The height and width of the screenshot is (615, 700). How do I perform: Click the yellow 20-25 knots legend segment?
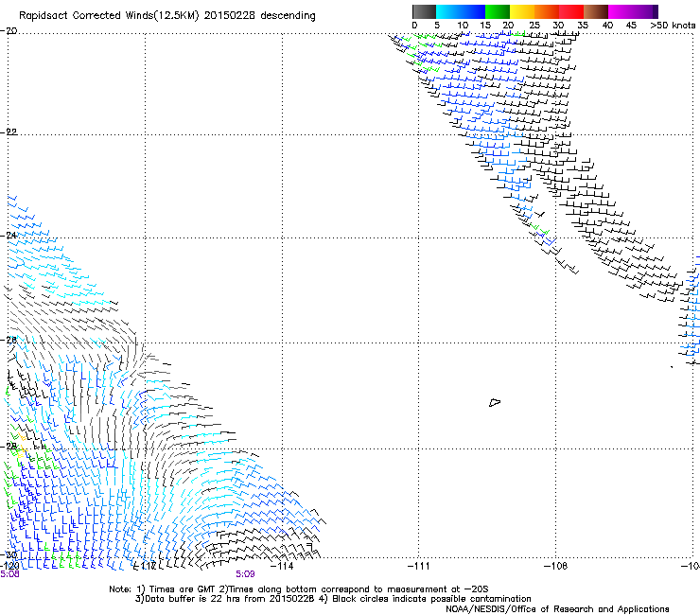click(522, 11)
